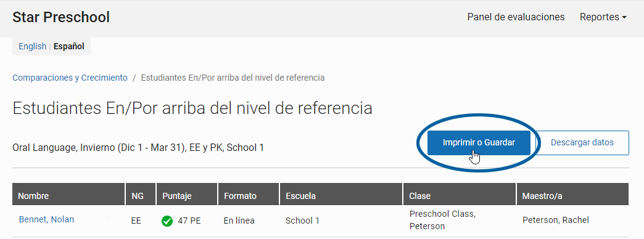Sort by the Escuela column header
Viewport: 644px width, 239px height.
coord(341,196)
